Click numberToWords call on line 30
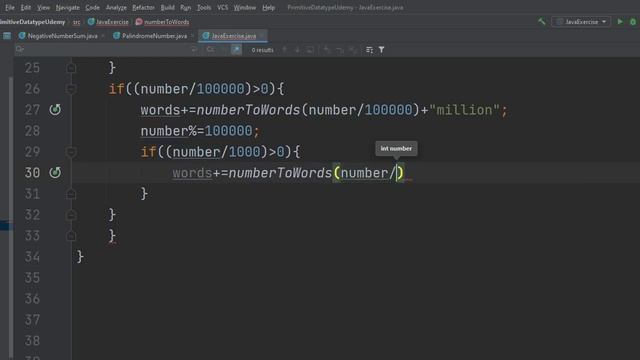The image size is (640, 360). click(x=280, y=173)
